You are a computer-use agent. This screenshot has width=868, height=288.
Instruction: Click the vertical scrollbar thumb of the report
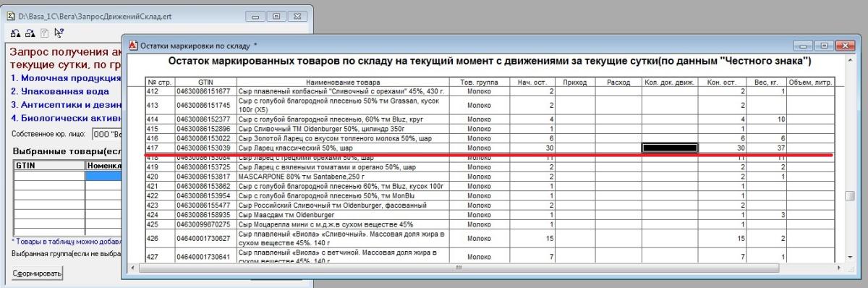tap(849, 195)
